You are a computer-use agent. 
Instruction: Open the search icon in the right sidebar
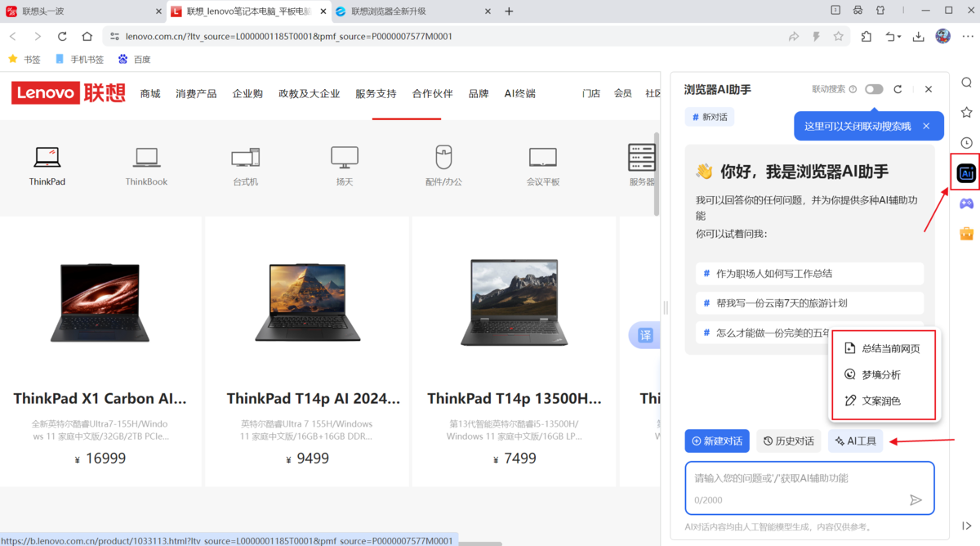click(966, 83)
